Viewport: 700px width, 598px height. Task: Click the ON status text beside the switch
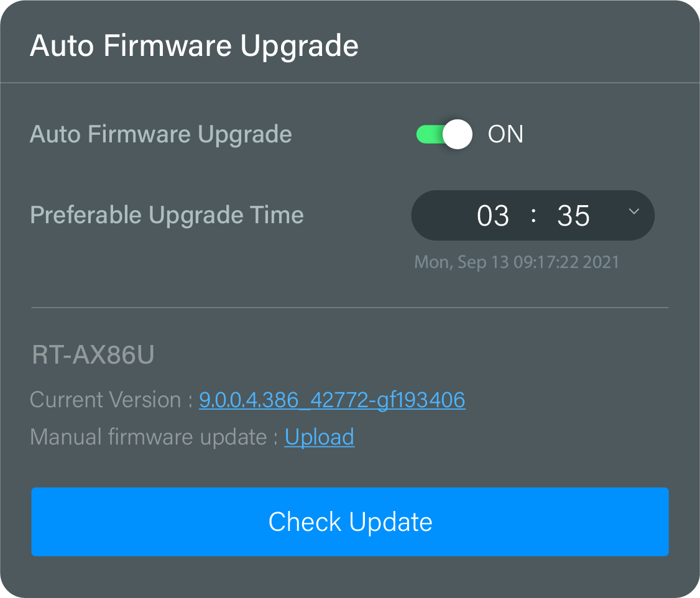[x=505, y=134]
